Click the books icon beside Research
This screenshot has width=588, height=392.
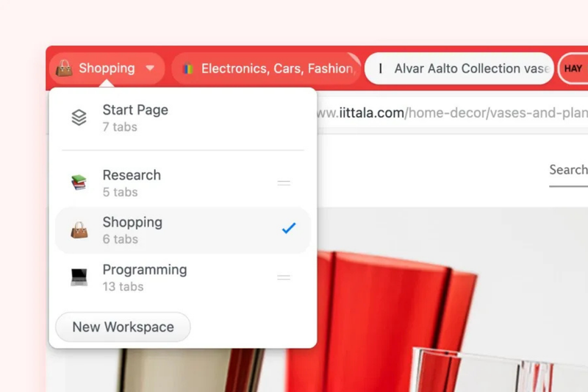(79, 182)
